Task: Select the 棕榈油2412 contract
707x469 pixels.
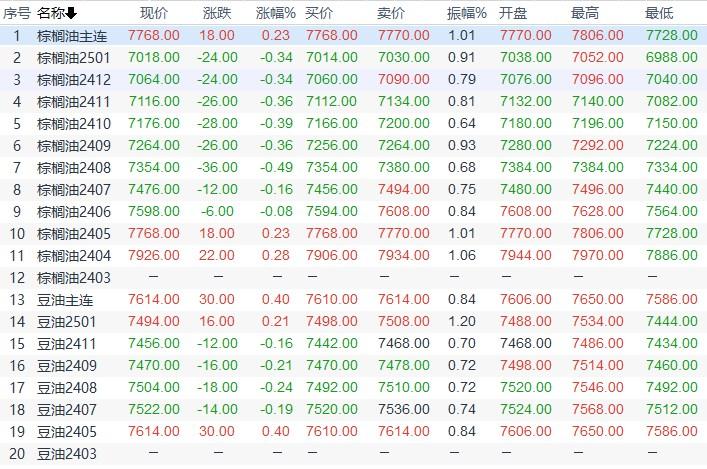Action: pos(74,80)
